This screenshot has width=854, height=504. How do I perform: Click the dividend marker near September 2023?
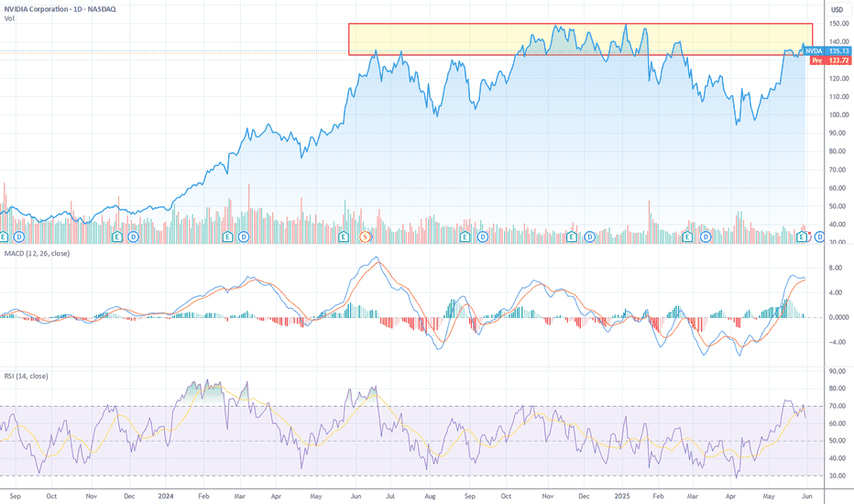tap(19, 237)
